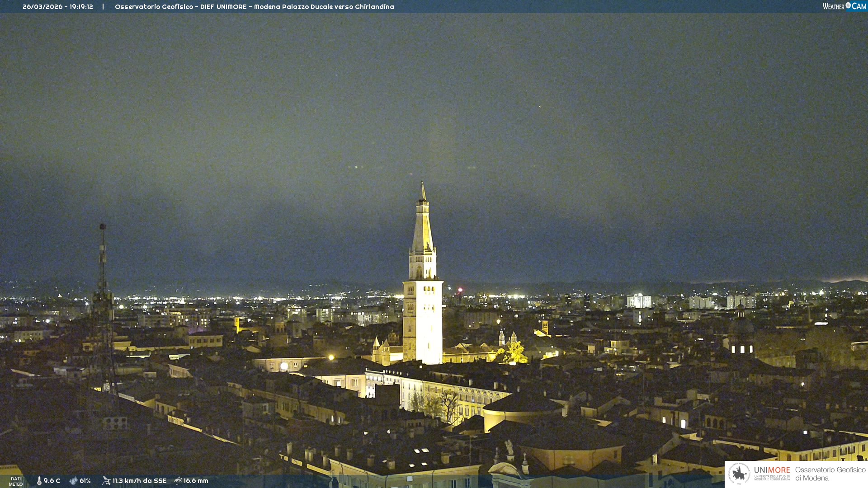
Task: Click the rain umbrella precipitation icon
Action: click(x=178, y=481)
